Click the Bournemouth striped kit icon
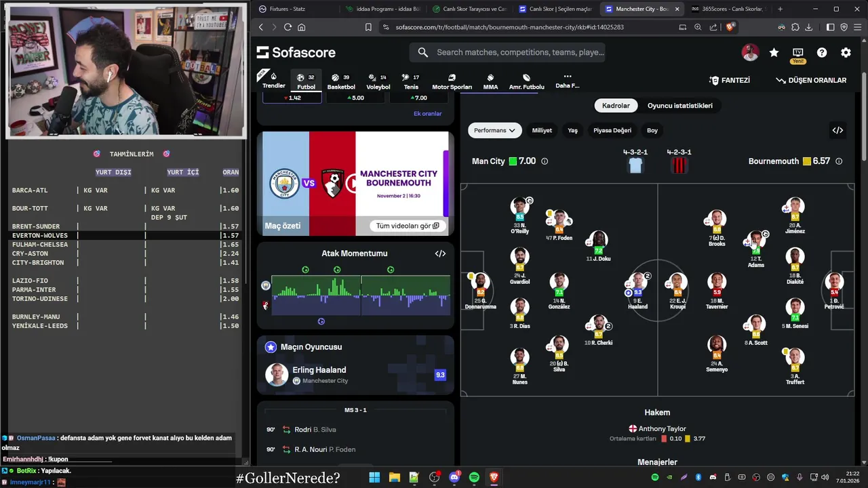The image size is (868, 488). [x=679, y=165]
